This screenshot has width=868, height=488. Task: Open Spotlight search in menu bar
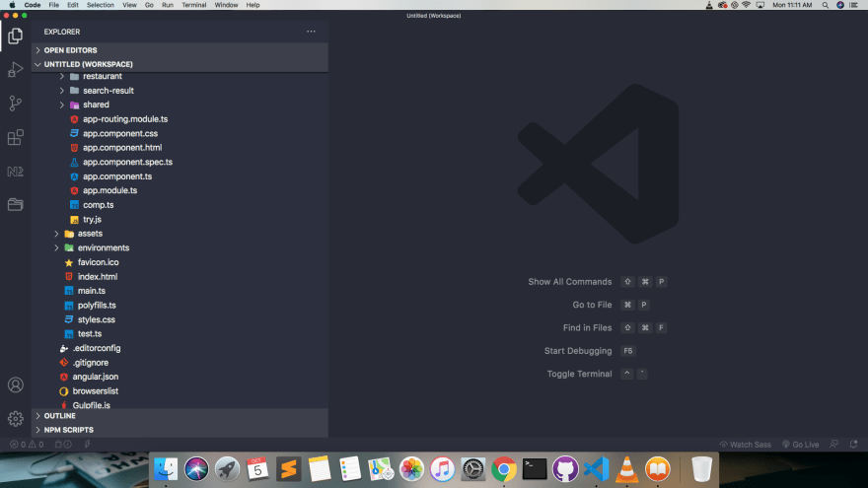[826, 5]
